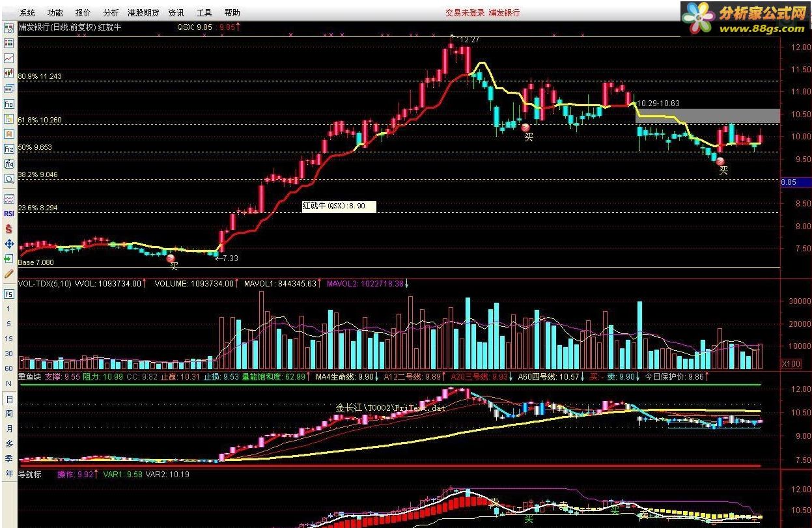Switch to the 多 multi-day period
The image size is (812, 528).
[x=9, y=443]
